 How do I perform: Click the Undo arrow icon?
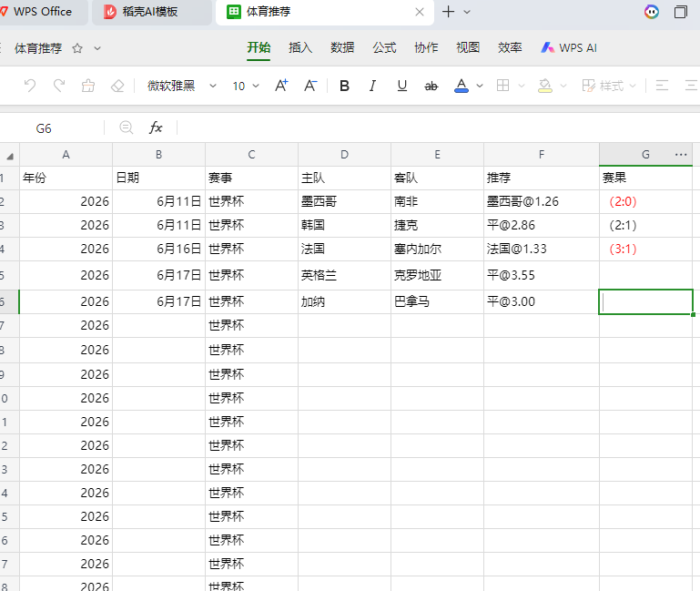pos(30,86)
